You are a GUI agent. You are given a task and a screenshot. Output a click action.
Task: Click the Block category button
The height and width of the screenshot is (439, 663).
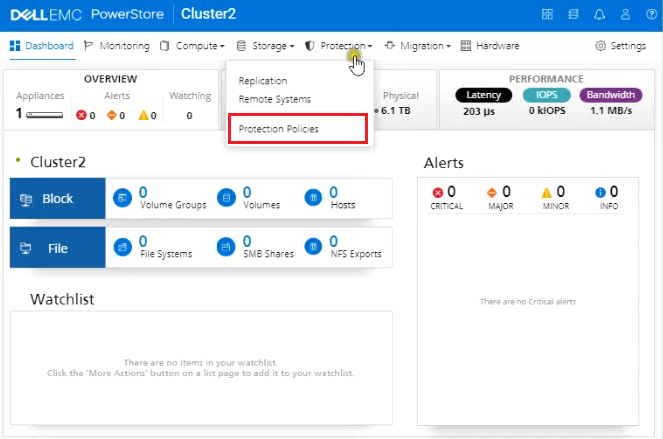click(x=57, y=199)
